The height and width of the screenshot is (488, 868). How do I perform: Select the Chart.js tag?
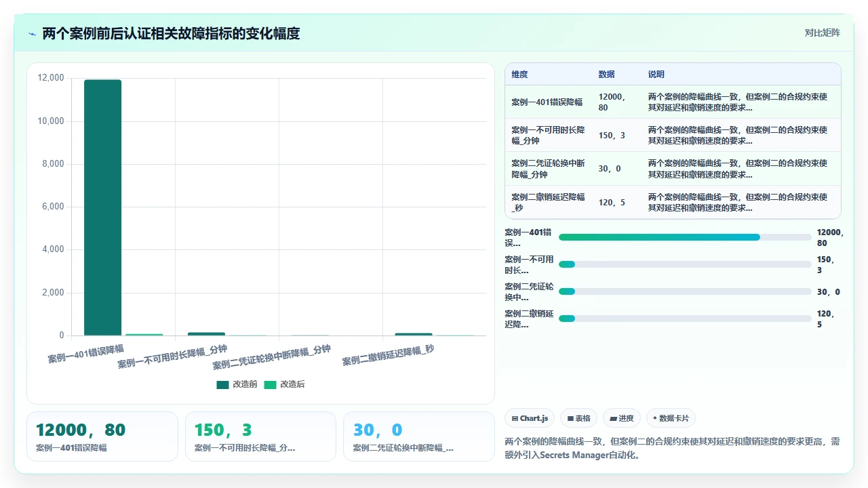point(530,418)
